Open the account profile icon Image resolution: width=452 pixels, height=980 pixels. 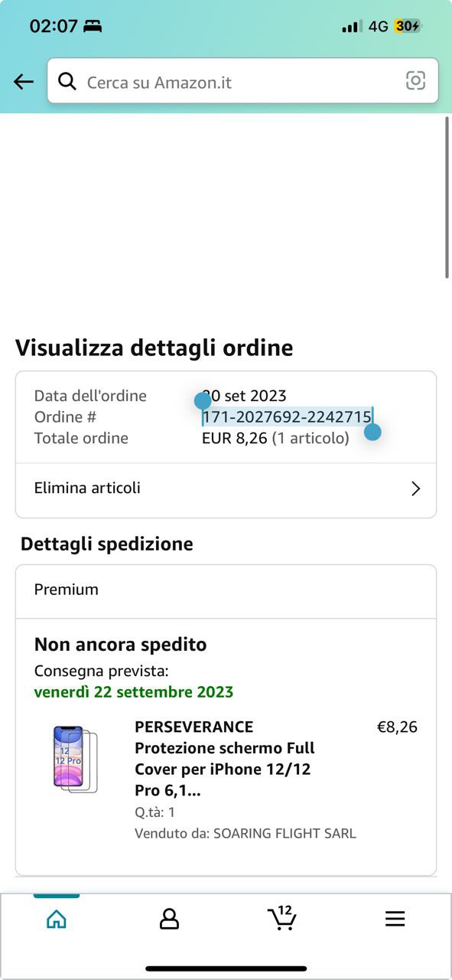169,919
